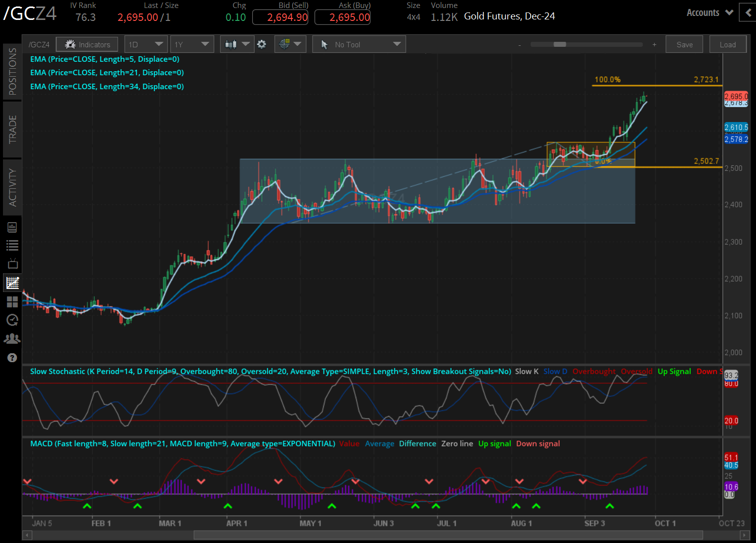
Task: Expand the 1Y range dropdown
Action: pos(192,44)
